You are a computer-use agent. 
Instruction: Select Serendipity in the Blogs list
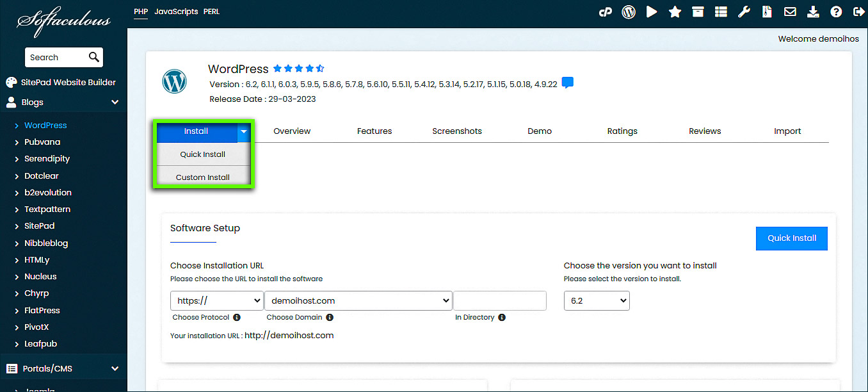click(47, 159)
